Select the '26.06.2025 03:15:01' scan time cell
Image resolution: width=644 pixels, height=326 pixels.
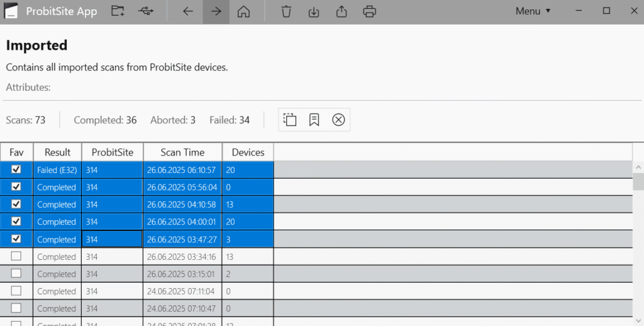(183, 274)
